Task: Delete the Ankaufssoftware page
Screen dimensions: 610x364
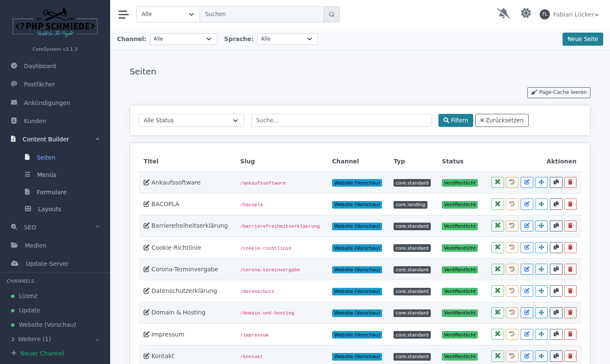Action: tap(571, 182)
